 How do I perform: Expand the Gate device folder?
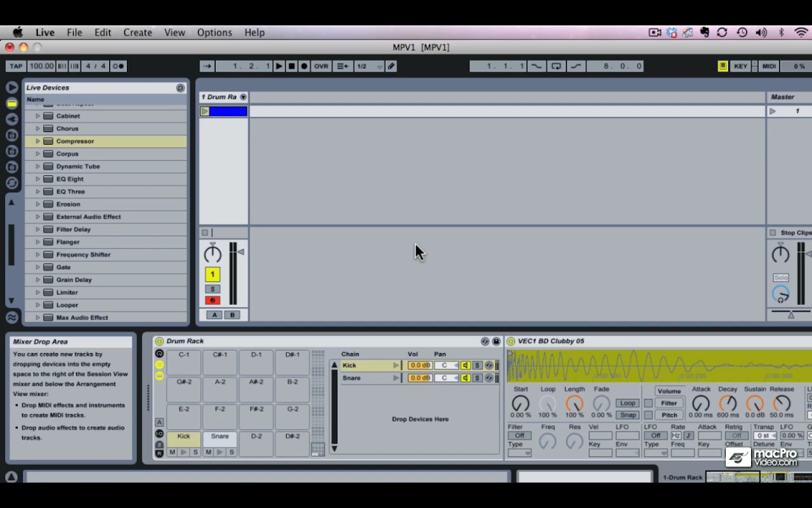pyautogui.click(x=38, y=267)
